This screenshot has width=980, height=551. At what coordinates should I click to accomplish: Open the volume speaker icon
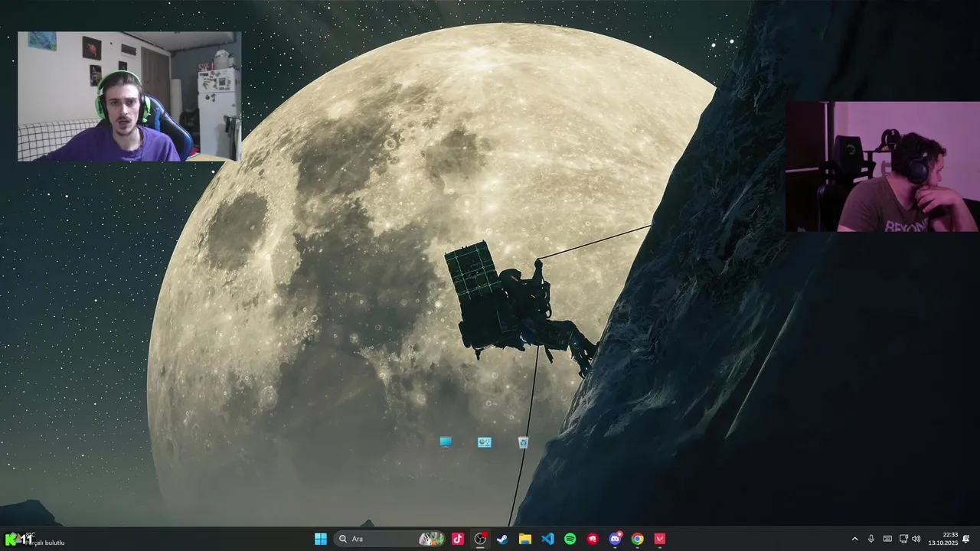pos(916,539)
